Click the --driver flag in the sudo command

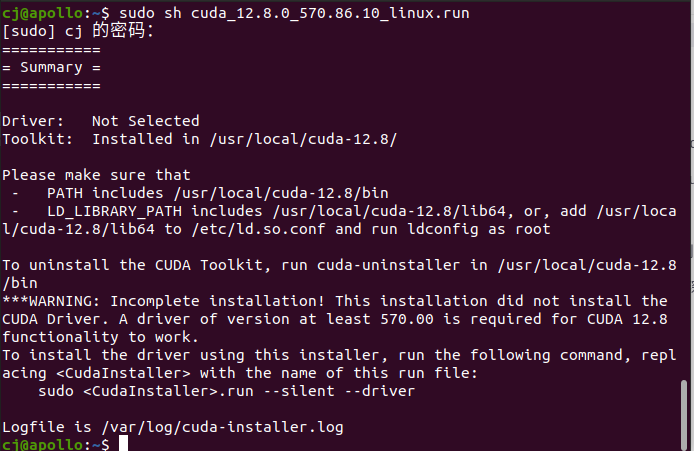coord(380,391)
